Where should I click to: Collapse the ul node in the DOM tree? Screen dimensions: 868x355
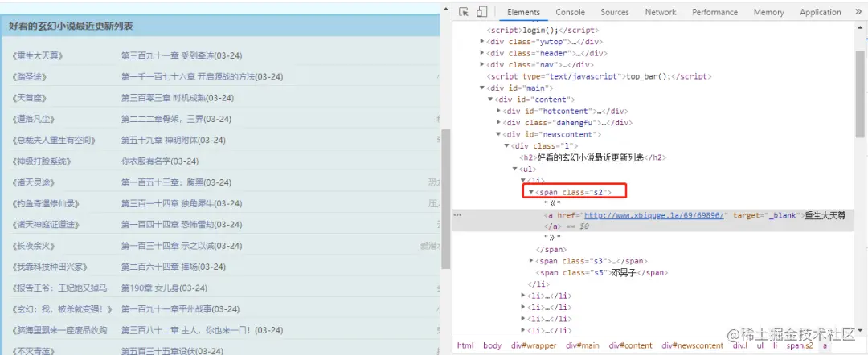515,169
